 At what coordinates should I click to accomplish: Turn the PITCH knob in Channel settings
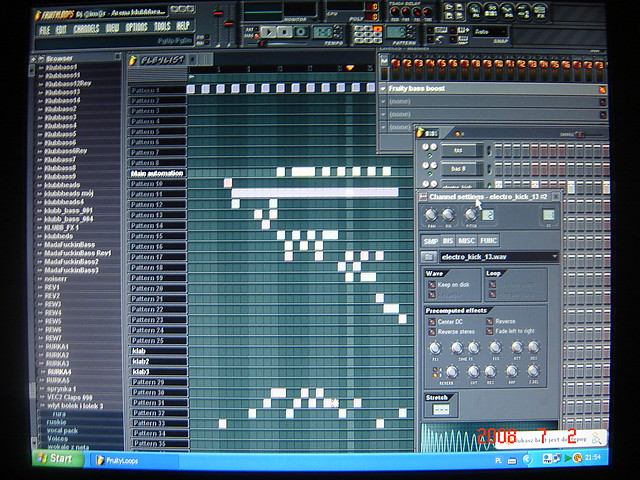tap(471, 215)
